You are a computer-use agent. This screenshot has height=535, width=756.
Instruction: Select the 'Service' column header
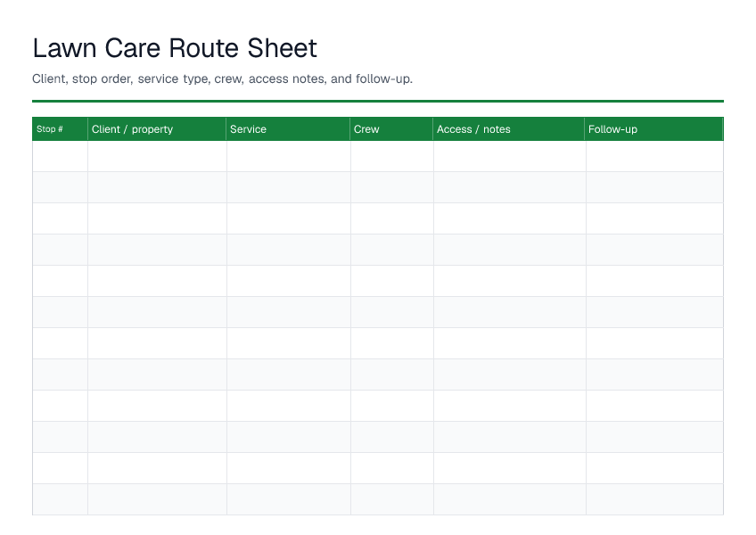click(x=288, y=128)
